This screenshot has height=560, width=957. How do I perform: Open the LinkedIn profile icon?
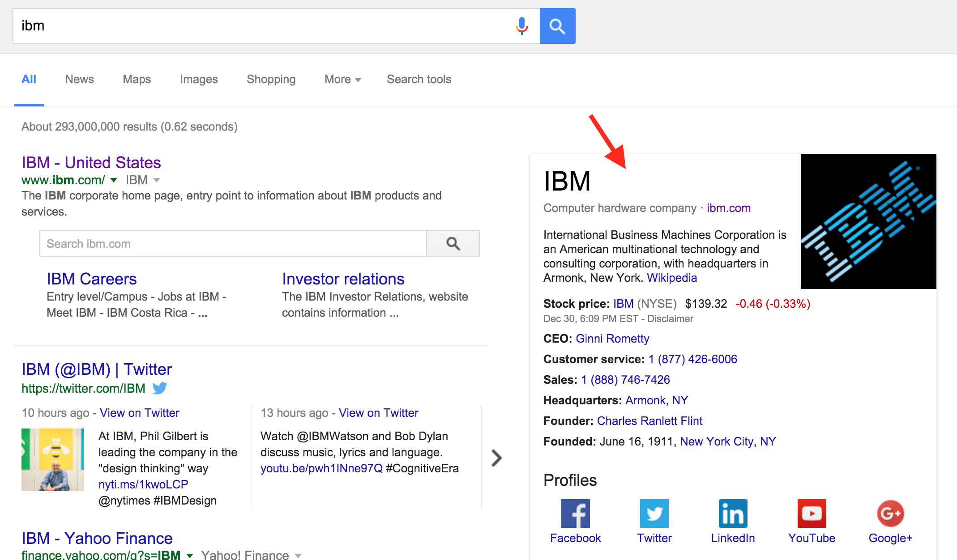[733, 513]
